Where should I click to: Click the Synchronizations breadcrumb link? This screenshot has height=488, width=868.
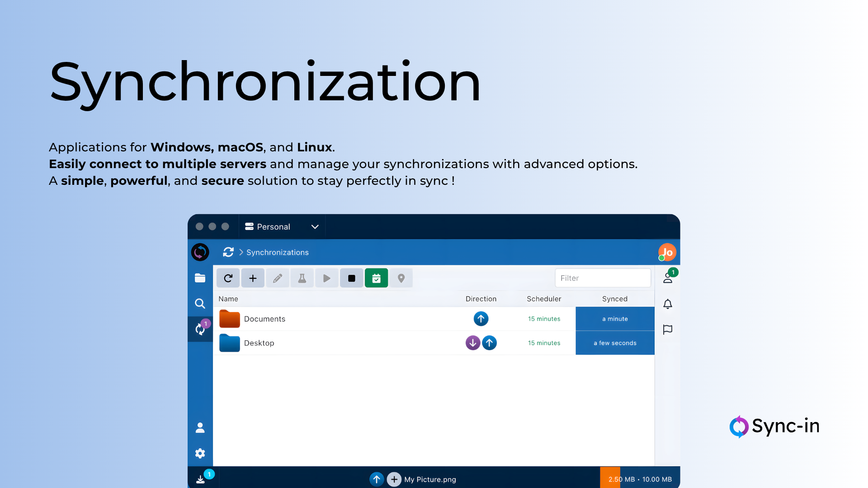(277, 253)
